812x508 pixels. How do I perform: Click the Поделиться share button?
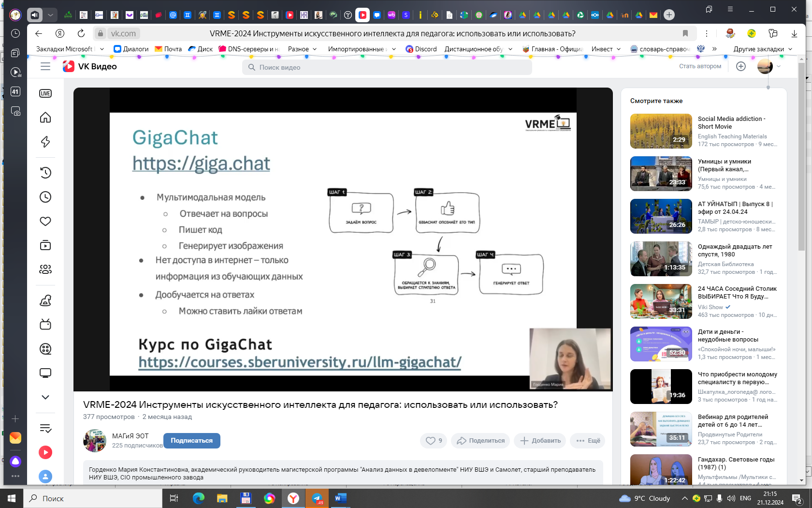[x=480, y=441]
